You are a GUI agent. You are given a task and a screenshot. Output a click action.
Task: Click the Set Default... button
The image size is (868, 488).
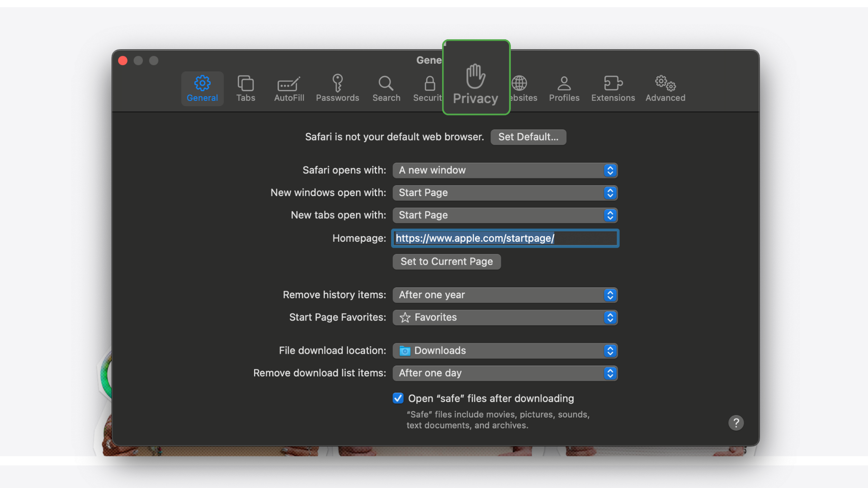(528, 137)
